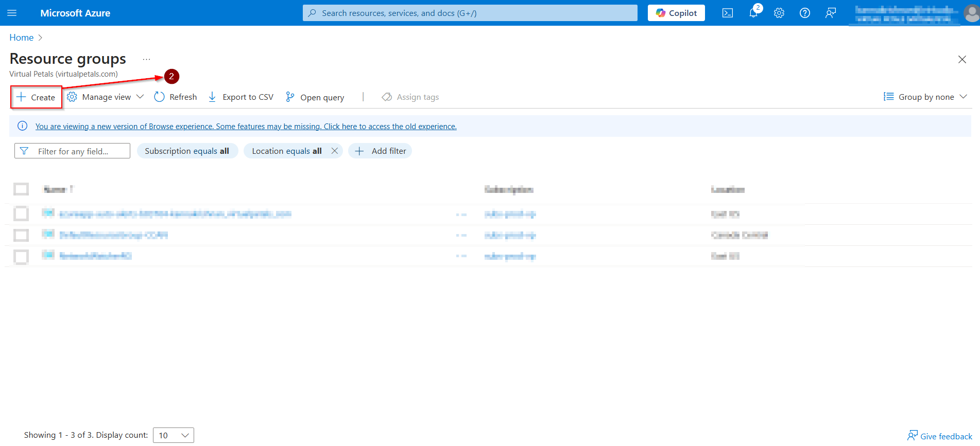
Task: Check the first resource group row checkbox
Action: click(21, 213)
